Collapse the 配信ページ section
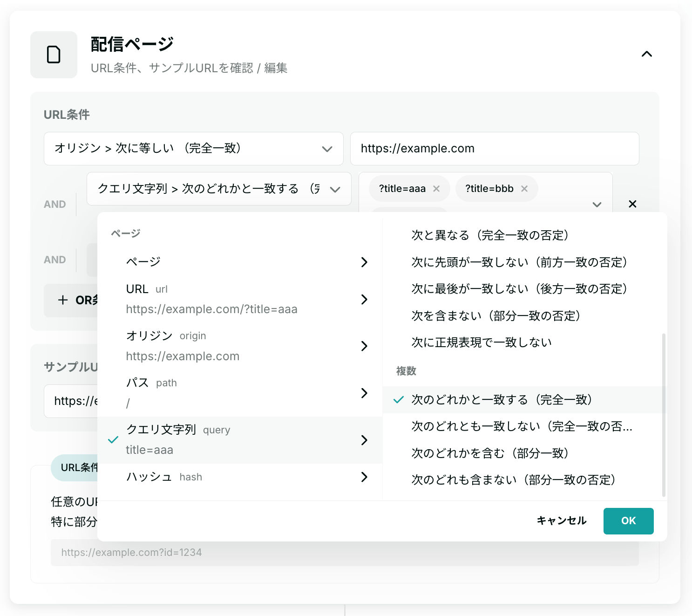This screenshot has width=692, height=616. click(646, 54)
